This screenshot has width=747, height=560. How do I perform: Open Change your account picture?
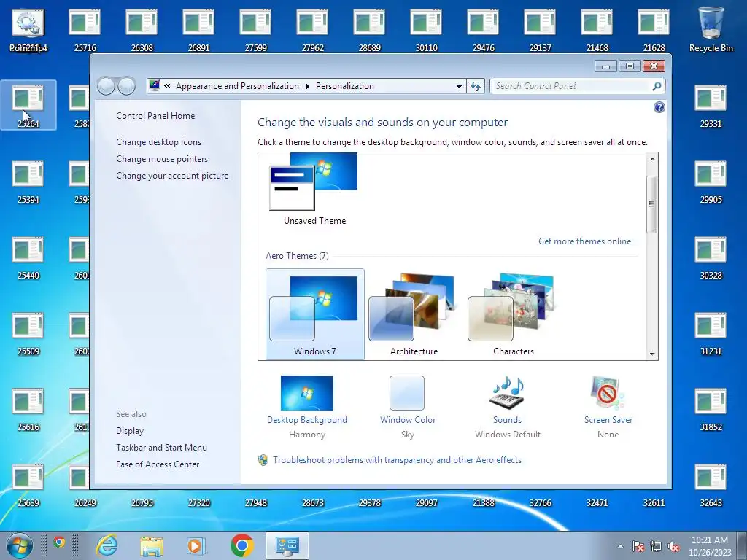[x=172, y=176]
